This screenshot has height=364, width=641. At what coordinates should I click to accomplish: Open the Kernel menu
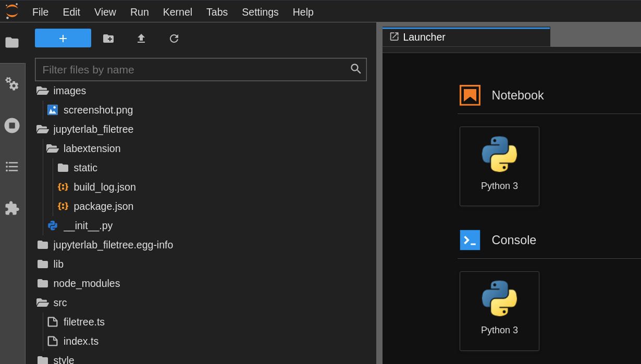(x=177, y=12)
